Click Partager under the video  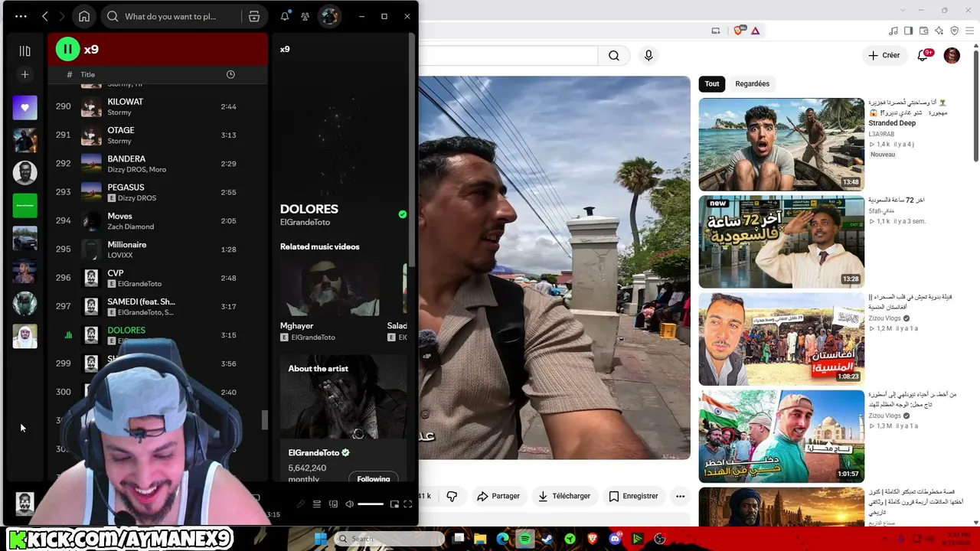pyautogui.click(x=498, y=496)
